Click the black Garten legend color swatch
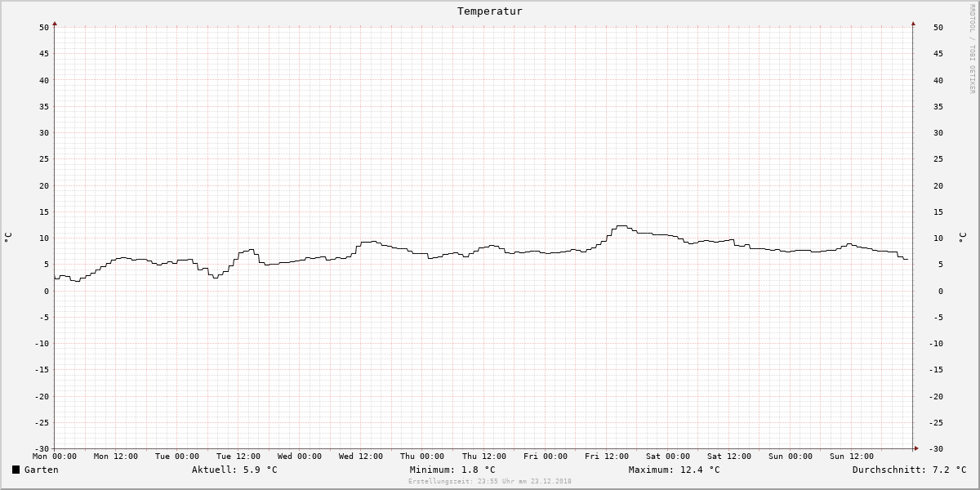Image resolution: width=980 pixels, height=490 pixels. (x=16, y=470)
